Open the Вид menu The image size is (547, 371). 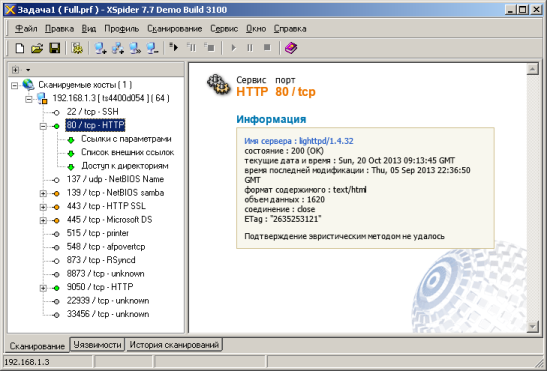[x=89, y=29]
